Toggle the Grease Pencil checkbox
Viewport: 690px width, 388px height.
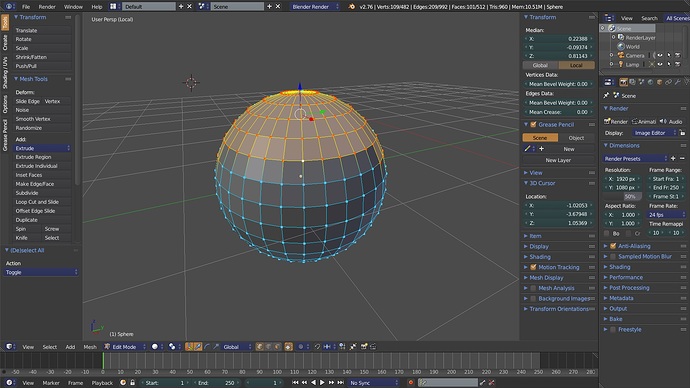[x=533, y=124]
